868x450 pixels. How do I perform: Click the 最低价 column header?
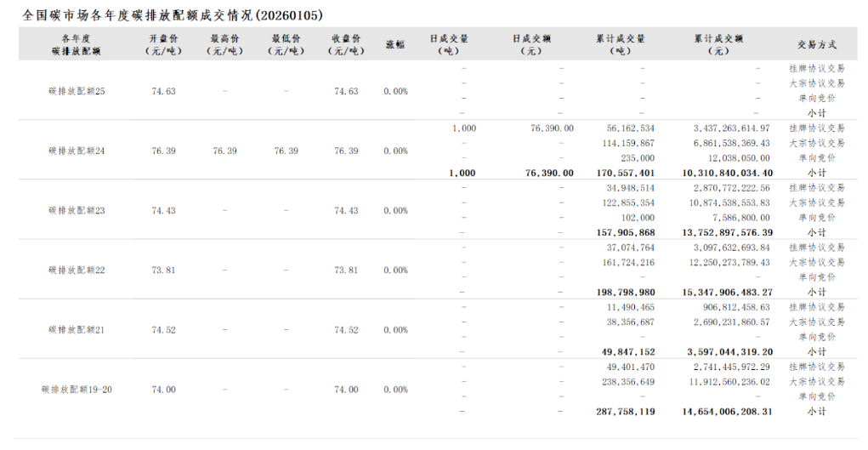286,44
